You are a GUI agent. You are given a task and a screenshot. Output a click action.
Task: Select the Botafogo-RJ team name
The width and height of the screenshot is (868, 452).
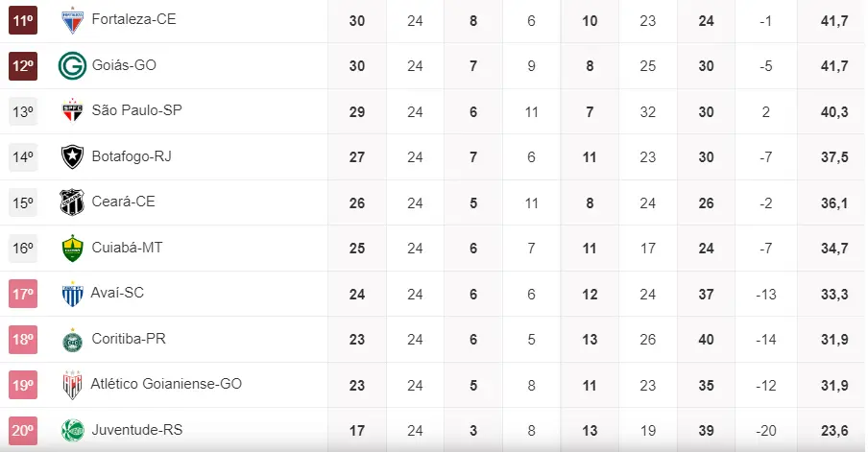click(x=132, y=156)
